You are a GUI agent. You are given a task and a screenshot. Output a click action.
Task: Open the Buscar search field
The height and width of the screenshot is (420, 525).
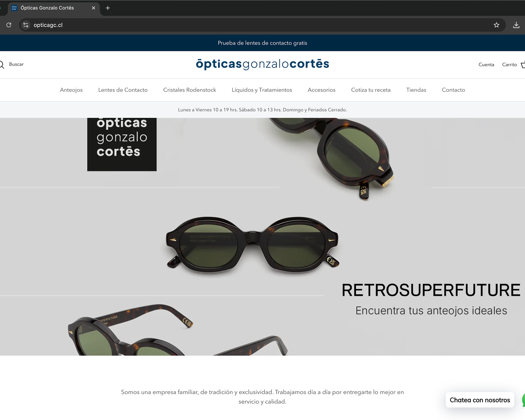(16, 64)
